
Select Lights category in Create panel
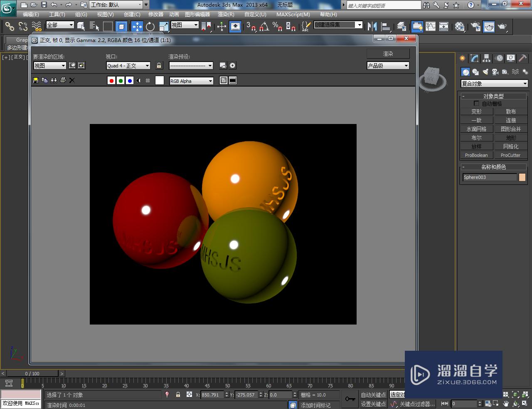(x=485, y=72)
